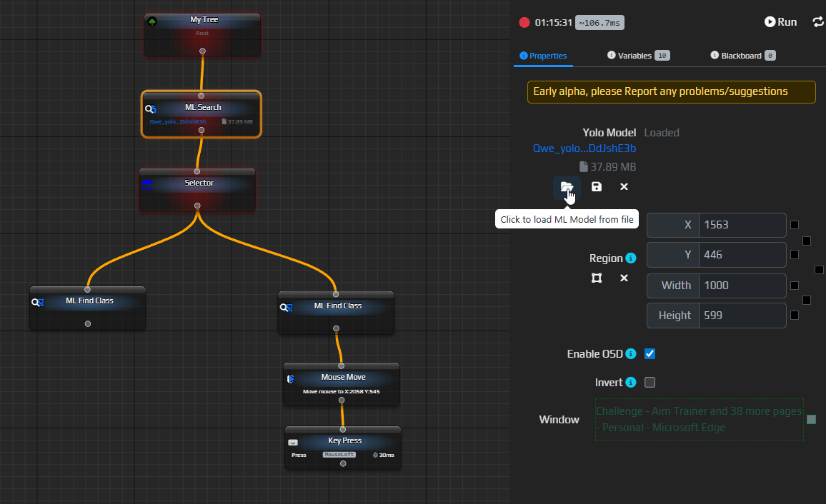Image resolution: width=826 pixels, height=504 pixels.
Task: Select the My Tree root node
Action: 202,35
